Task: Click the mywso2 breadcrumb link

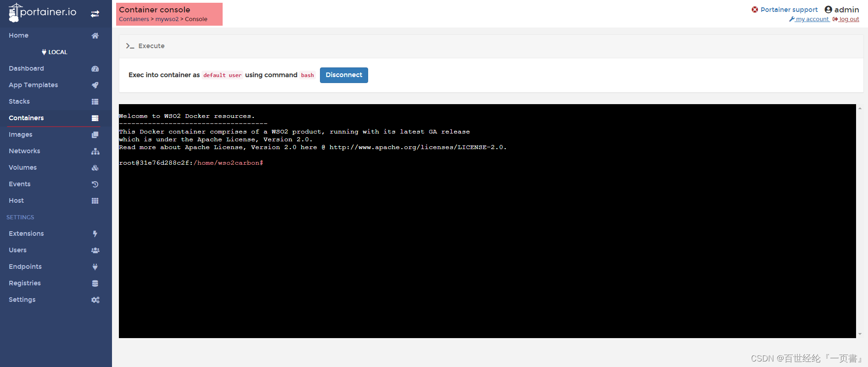Action: tap(167, 19)
